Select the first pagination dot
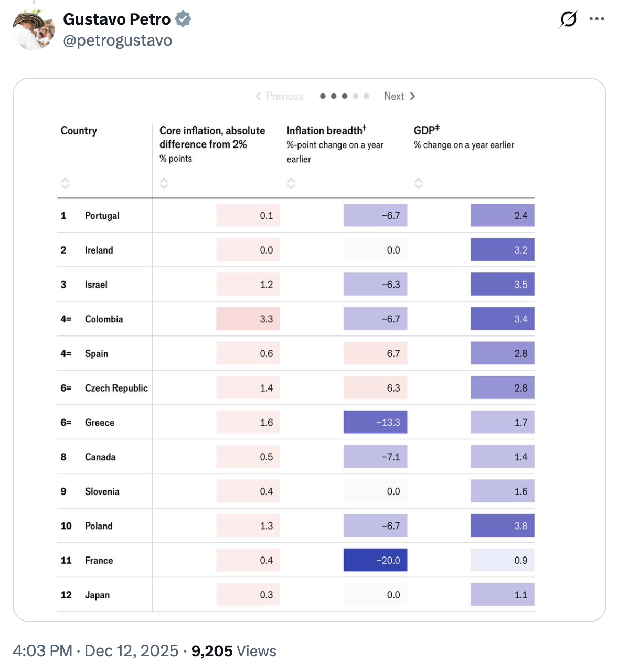Screen dimensions: 618x672 tap(322, 96)
